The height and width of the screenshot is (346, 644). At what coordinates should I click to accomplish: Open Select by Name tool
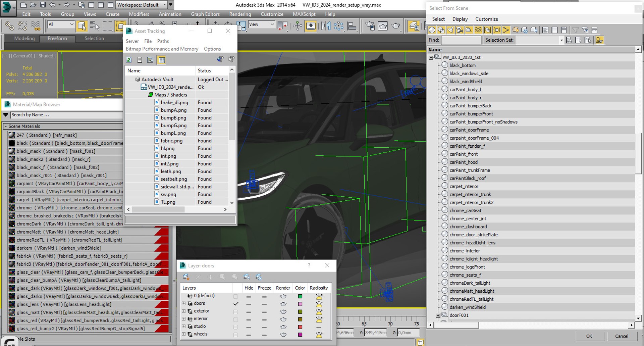pos(95,26)
